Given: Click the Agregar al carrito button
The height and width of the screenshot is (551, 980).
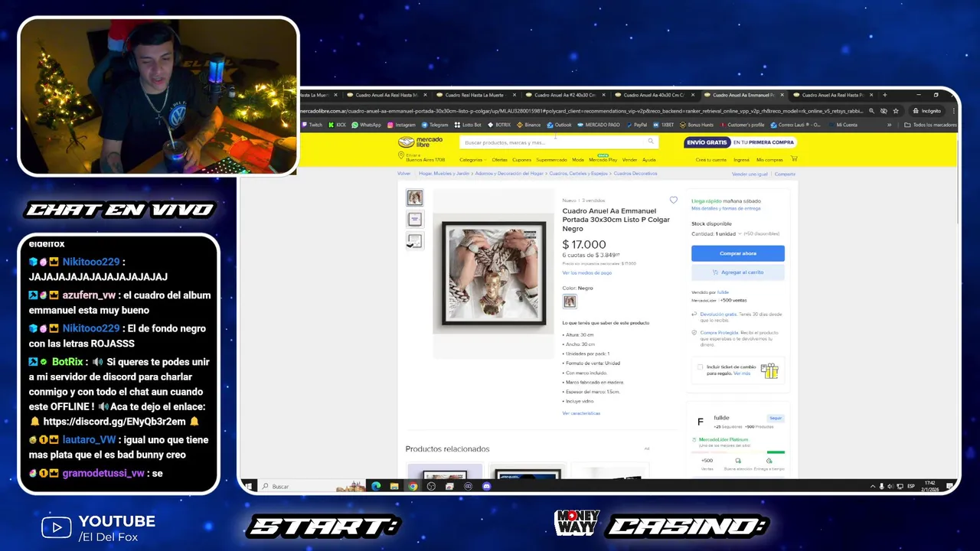Looking at the screenshot, I should [x=738, y=272].
